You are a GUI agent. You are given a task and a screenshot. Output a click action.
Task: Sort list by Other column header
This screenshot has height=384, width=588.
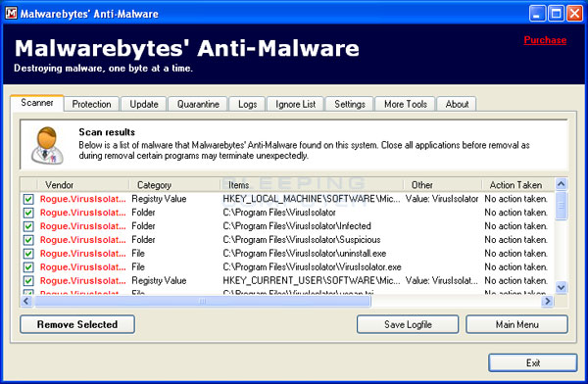tap(443, 185)
